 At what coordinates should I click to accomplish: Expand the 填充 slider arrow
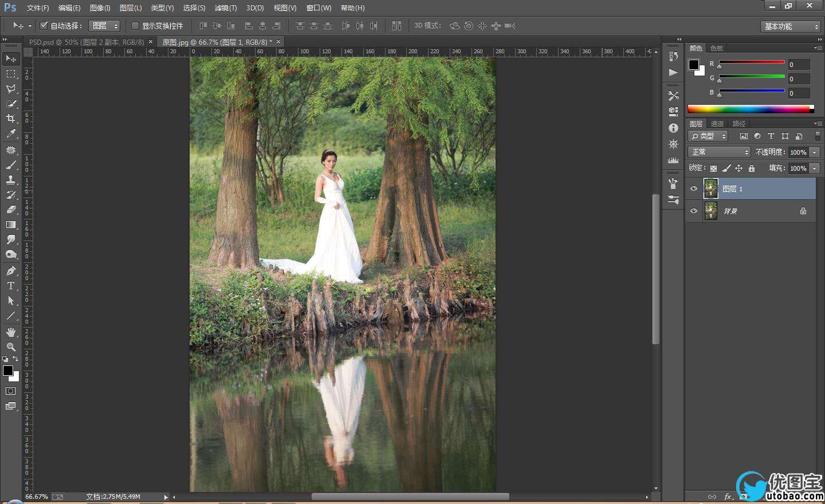click(x=815, y=168)
